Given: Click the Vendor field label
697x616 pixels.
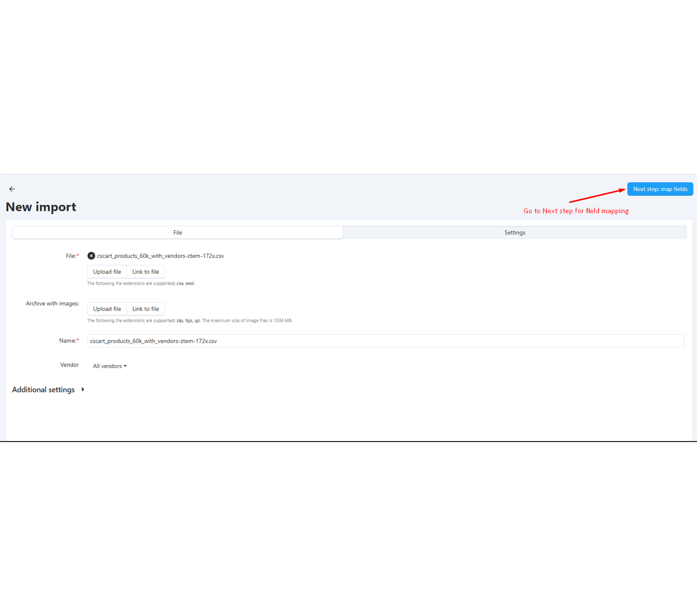Looking at the screenshot, I should (69, 365).
